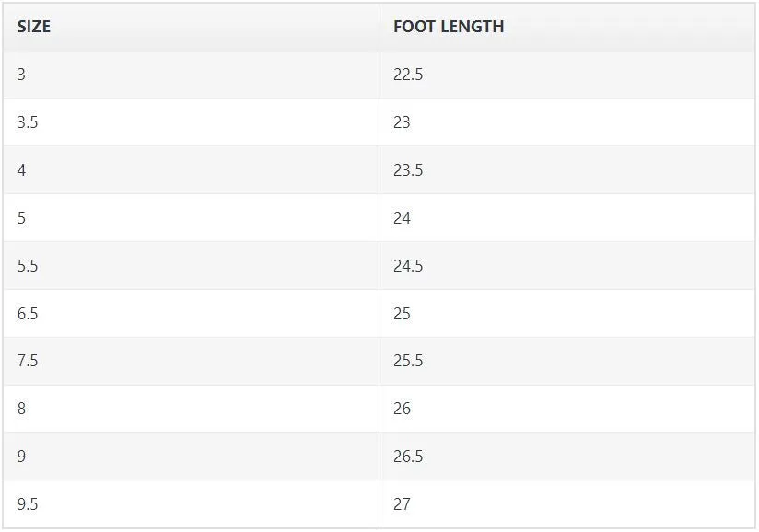
Task: Select the size 4 cell
Action: click(x=192, y=170)
